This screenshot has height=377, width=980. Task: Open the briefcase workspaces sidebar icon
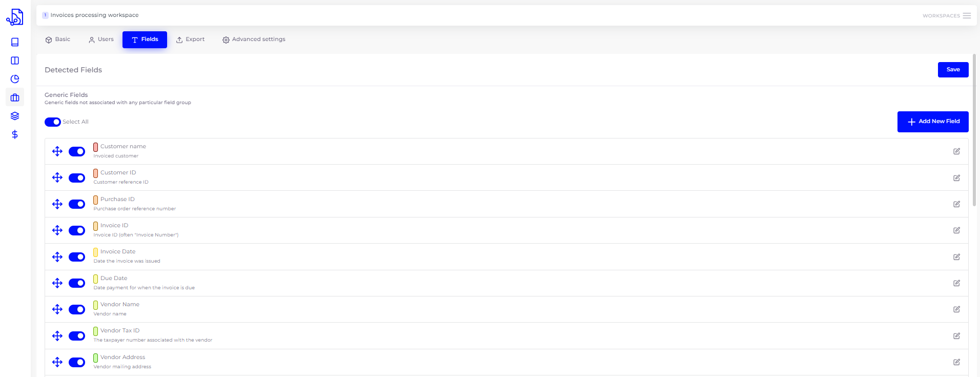coord(15,97)
